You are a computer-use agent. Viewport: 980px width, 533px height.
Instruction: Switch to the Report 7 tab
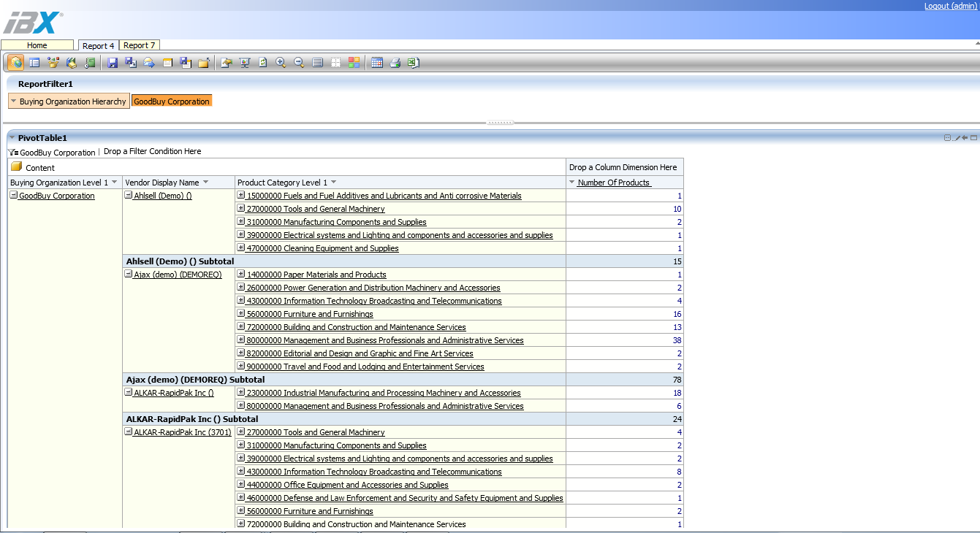point(139,45)
